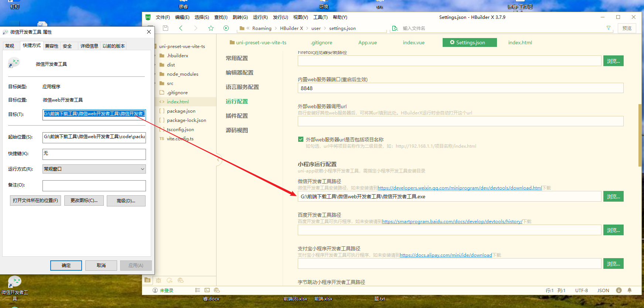The height and width of the screenshot is (308, 644).
Task: Open the 常用配置 settings section
Action: pyautogui.click(x=237, y=58)
